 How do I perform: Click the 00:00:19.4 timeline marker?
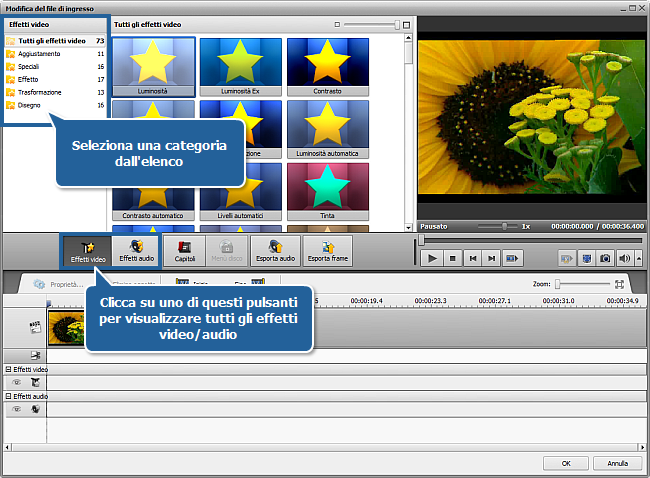coord(366,301)
